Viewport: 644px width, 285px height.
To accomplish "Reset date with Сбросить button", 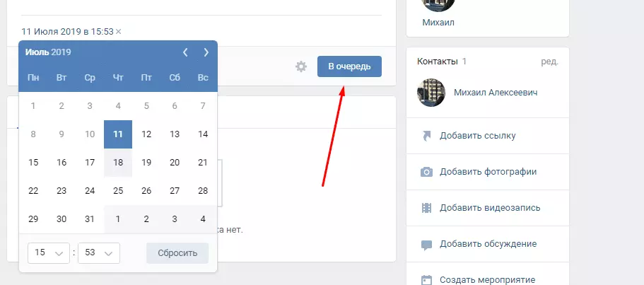I will (x=177, y=253).
